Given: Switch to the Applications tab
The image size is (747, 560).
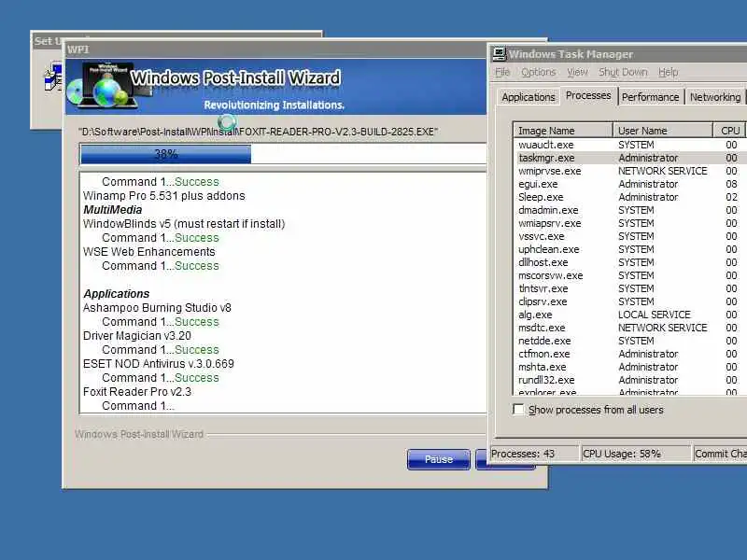Looking at the screenshot, I should tap(529, 97).
